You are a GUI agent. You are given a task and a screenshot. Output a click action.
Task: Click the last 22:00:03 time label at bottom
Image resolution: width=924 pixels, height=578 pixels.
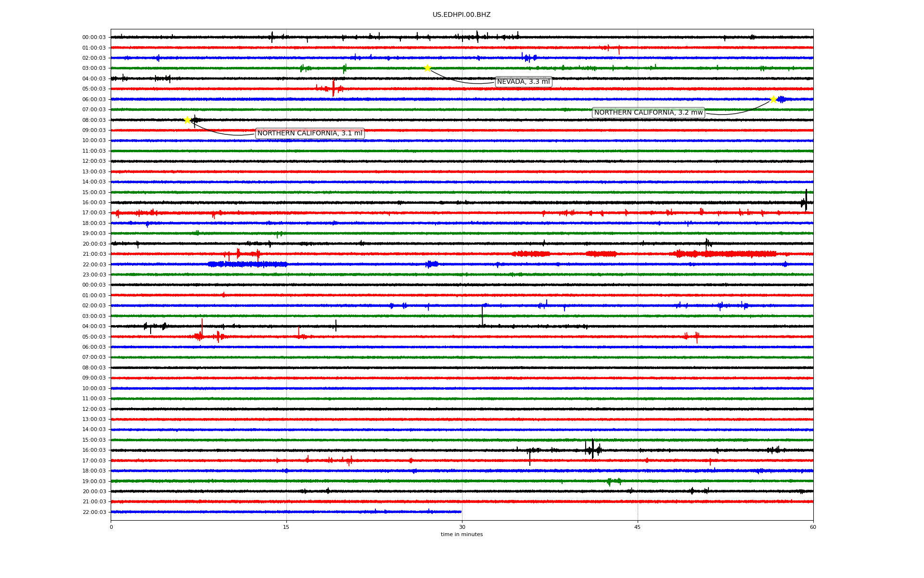94,512
